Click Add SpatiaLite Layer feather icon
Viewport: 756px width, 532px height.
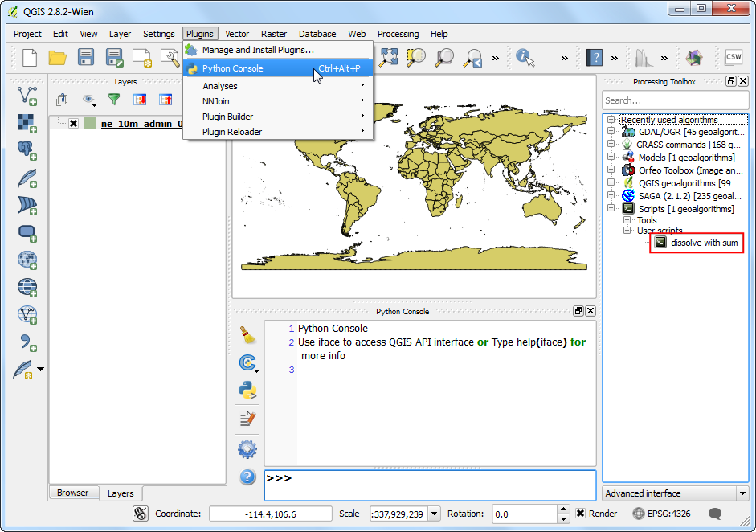(x=27, y=178)
